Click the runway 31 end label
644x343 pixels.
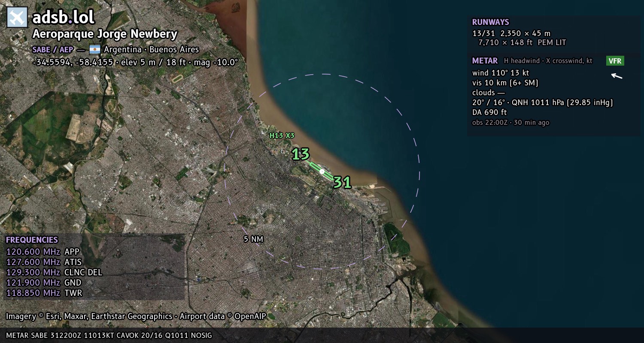pyautogui.click(x=342, y=182)
